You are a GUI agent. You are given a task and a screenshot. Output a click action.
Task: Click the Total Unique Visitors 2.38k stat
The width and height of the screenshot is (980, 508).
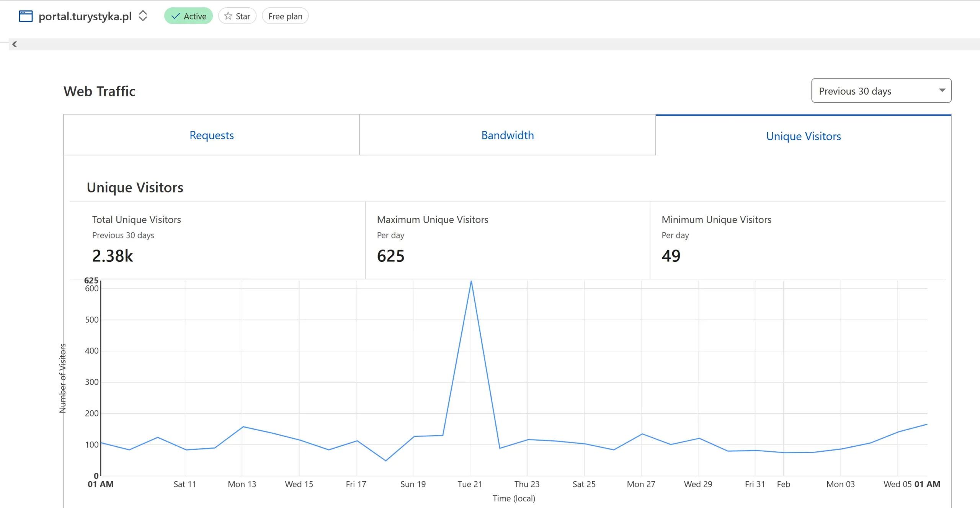click(113, 256)
